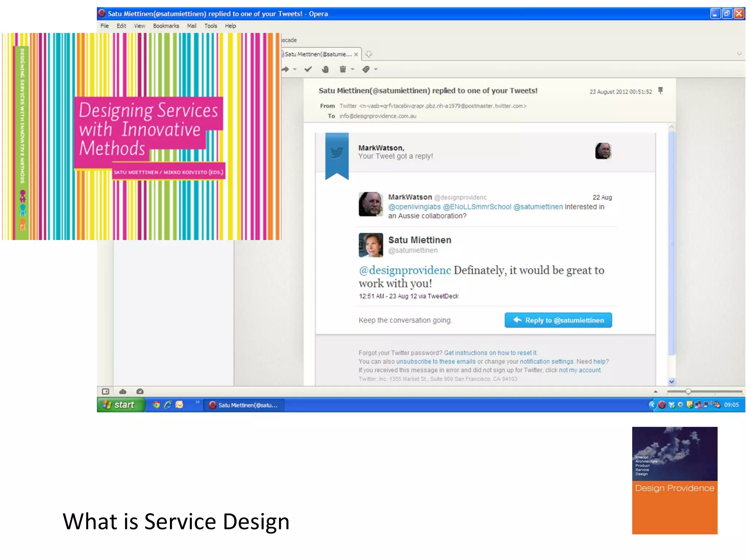Click the Design Providence logo image
The width and height of the screenshot is (747, 560).
(x=674, y=480)
